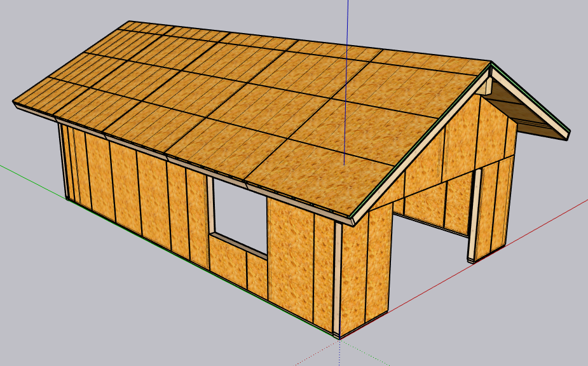Click the axis origin at the building corner

(x=338, y=335)
